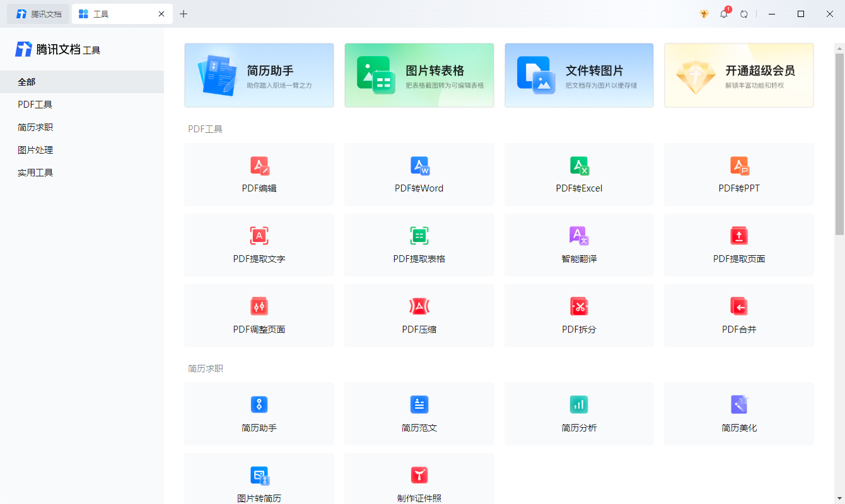Select the PDF提取表格 table extraction tool

419,245
